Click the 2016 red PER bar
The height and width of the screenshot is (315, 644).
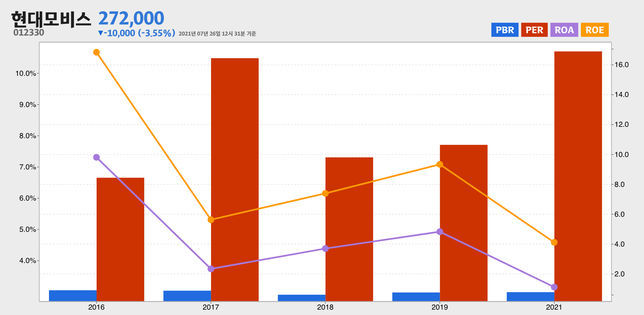[120, 240]
